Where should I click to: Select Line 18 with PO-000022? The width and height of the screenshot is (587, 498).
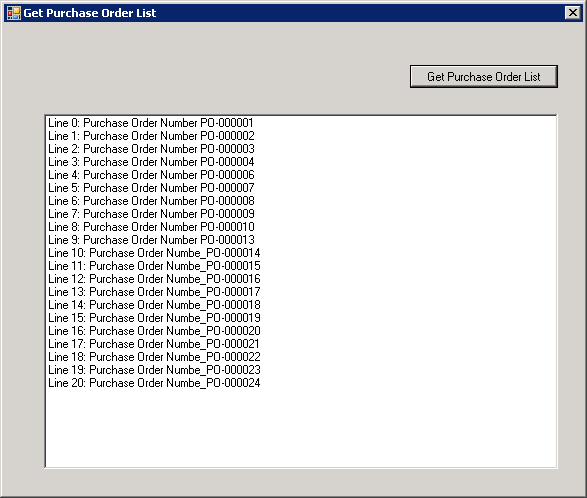click(154, 357)
